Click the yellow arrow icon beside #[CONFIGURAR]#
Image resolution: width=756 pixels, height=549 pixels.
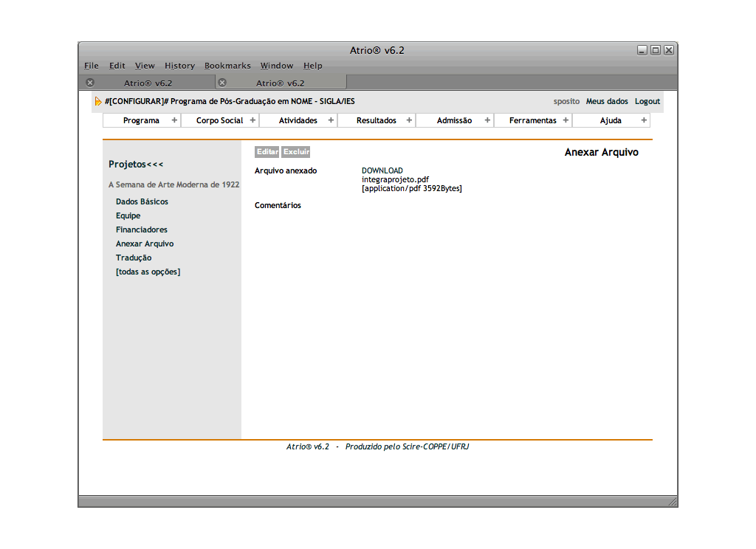pyautogui.click(x=98, y=102)
